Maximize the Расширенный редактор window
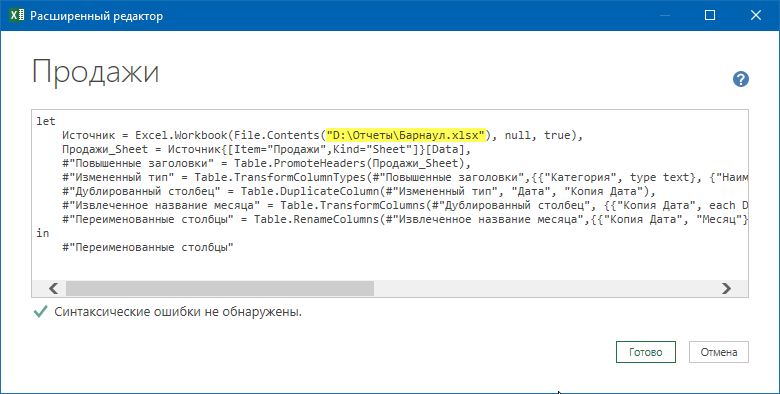 coord(710,15)
